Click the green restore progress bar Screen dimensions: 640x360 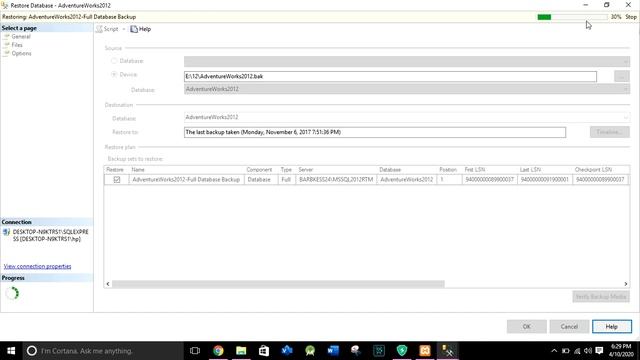[573, 17]
